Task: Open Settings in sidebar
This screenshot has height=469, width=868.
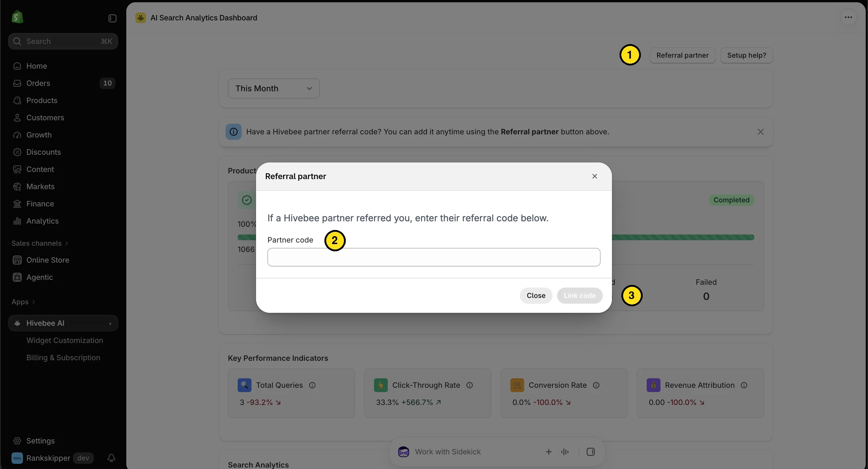Action: click(x=63, y=441)
